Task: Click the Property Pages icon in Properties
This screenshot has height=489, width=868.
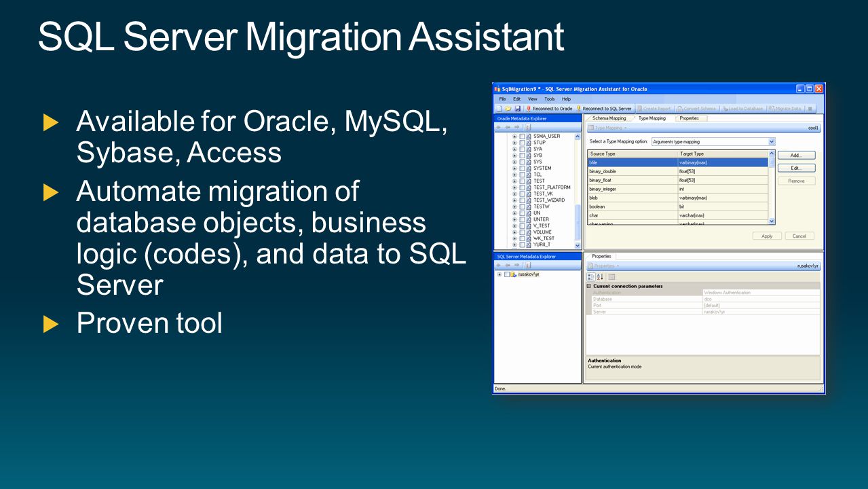Action: (x=611, y=277)
